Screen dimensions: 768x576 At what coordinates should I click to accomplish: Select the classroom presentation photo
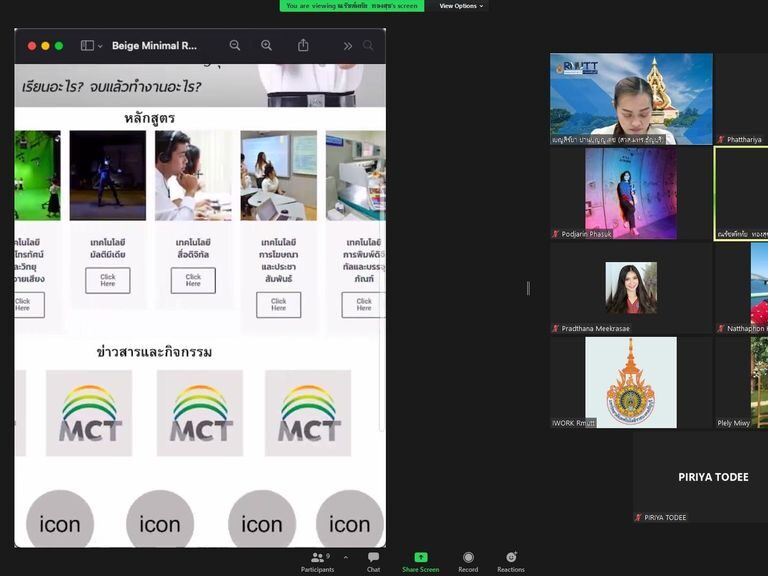[x=278, y=175]
